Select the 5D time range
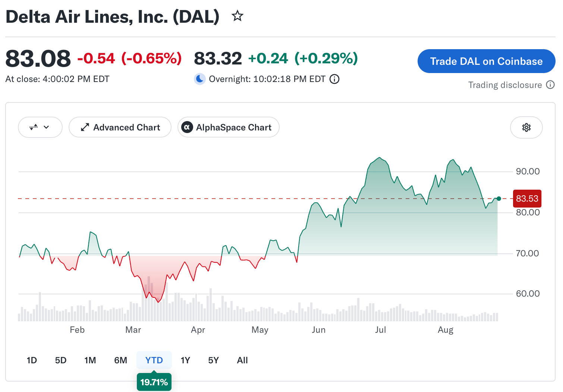 point(61,360)
